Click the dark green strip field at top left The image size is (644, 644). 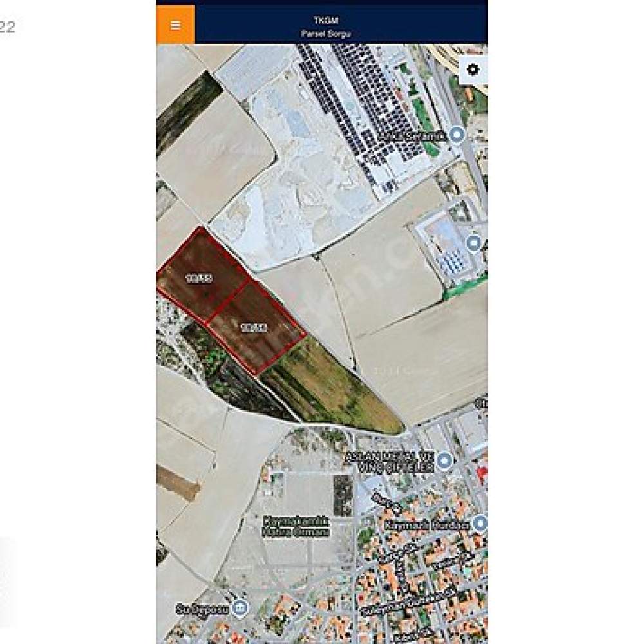pos(187,111)
